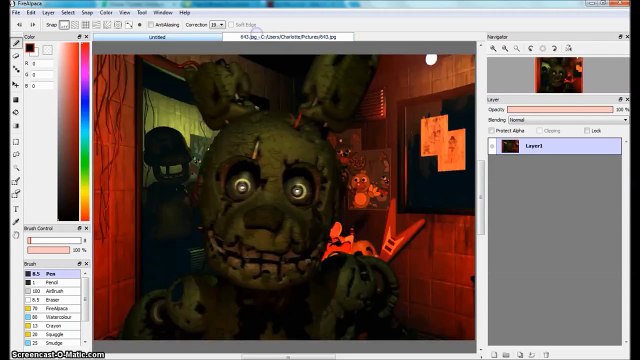This screenshot has width=640, height=360.
Task: Click the Redo arrow in toolbar
Action: [33, 25]
